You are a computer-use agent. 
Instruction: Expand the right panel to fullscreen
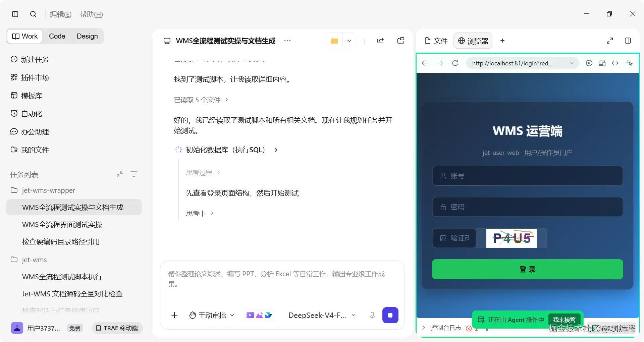tap(610, 41)
